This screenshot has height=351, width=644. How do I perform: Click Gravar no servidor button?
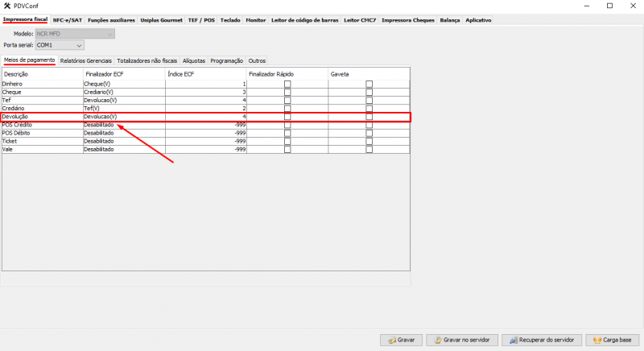tap(462, 340)
